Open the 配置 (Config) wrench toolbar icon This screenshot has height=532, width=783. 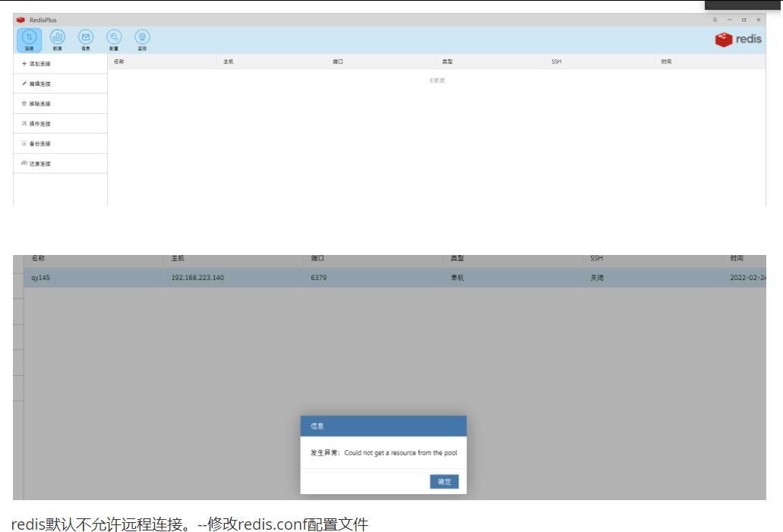click(x=114, y=40)
